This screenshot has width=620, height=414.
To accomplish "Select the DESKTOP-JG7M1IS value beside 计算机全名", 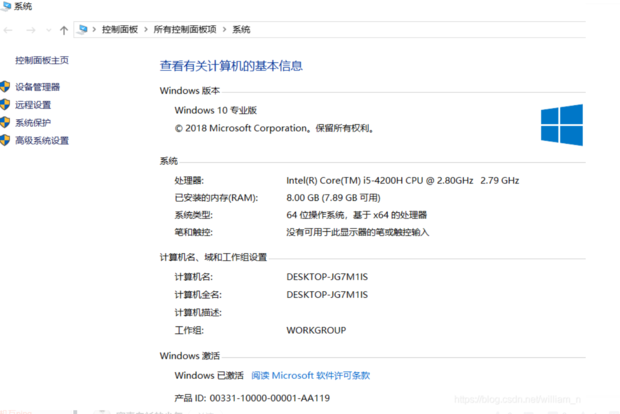I will [x=327, y=295].
